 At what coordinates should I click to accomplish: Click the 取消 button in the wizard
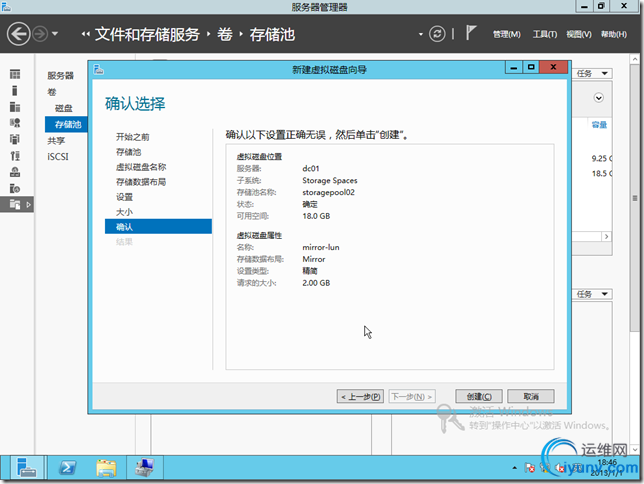tap(531, 396)
